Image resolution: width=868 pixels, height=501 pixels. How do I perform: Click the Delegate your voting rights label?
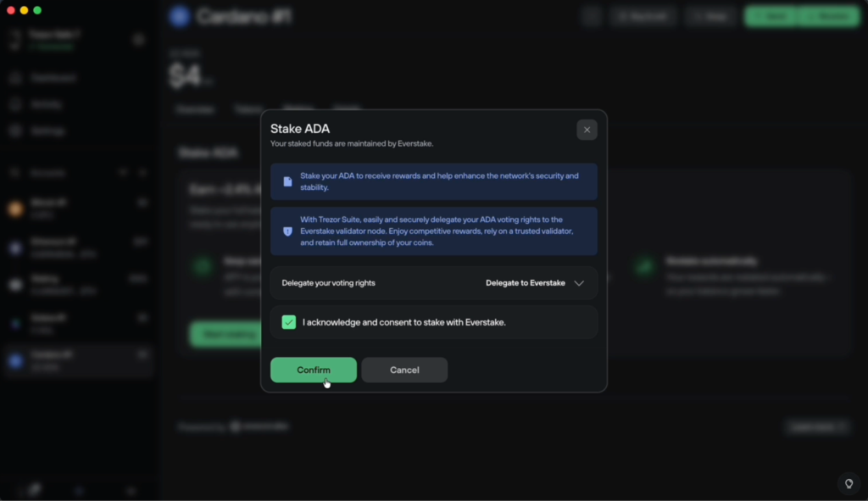(328, 283)
